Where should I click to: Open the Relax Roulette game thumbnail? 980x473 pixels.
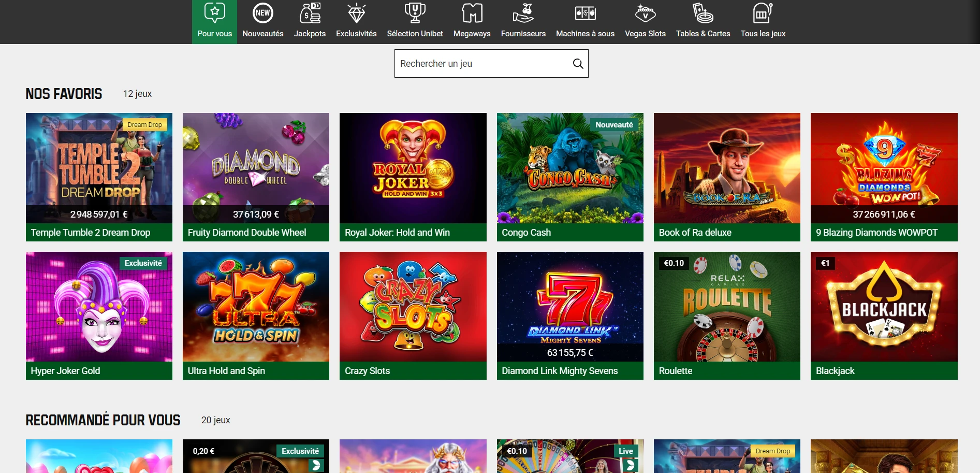click(x=727, y=307)
